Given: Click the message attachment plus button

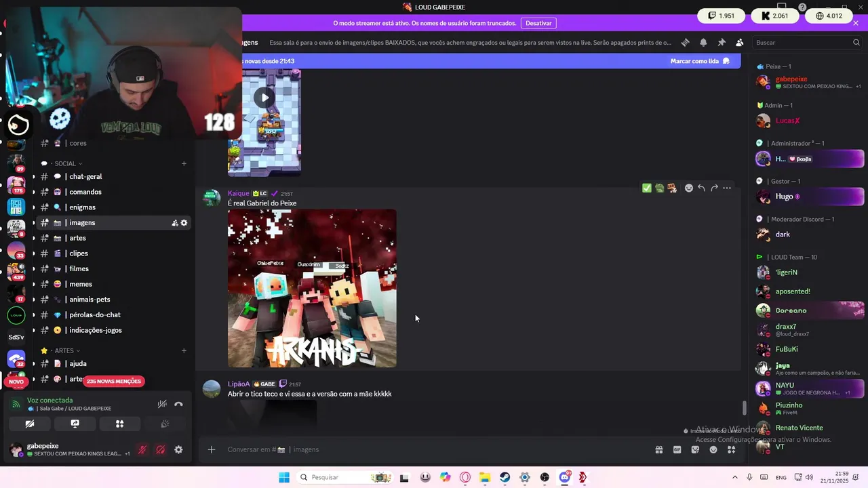Looking at the screenshot, I should pyautogui.click(x=212, y=449).
